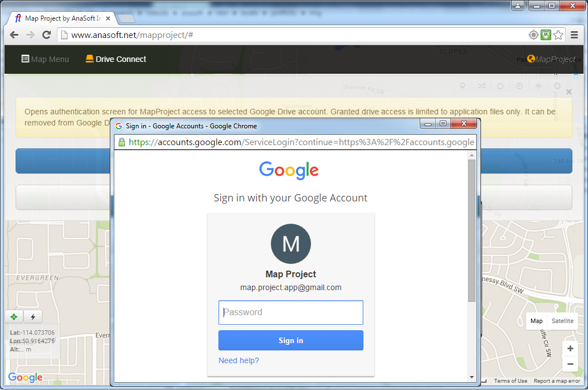Click the popup vertical scrollbar thumb

point(472,230)
